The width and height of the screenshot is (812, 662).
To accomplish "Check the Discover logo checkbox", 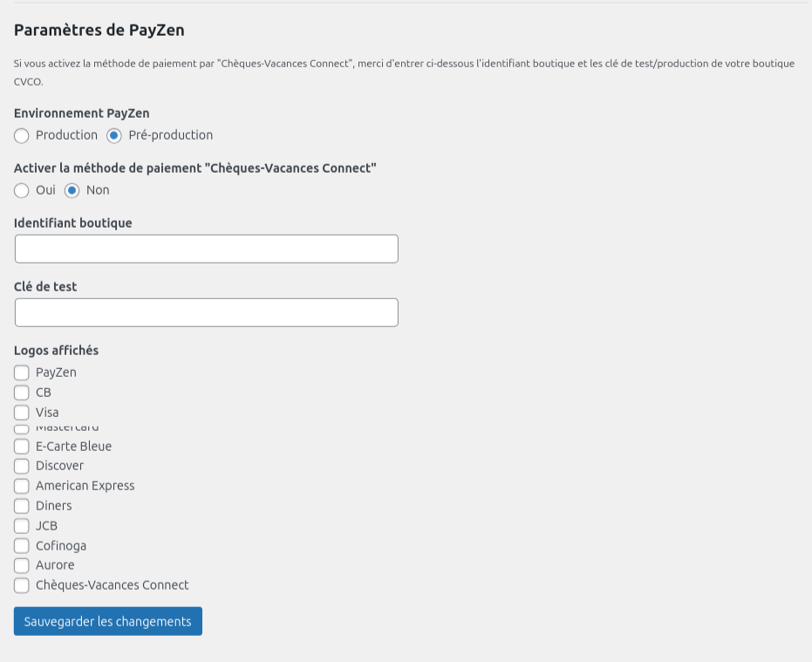I will (x=21, y=466).
